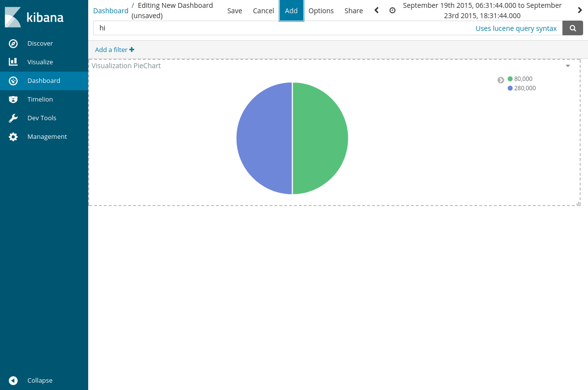Click the Collapse label in sidebar
Screen dimensions: 588x390
pos(40,381)
